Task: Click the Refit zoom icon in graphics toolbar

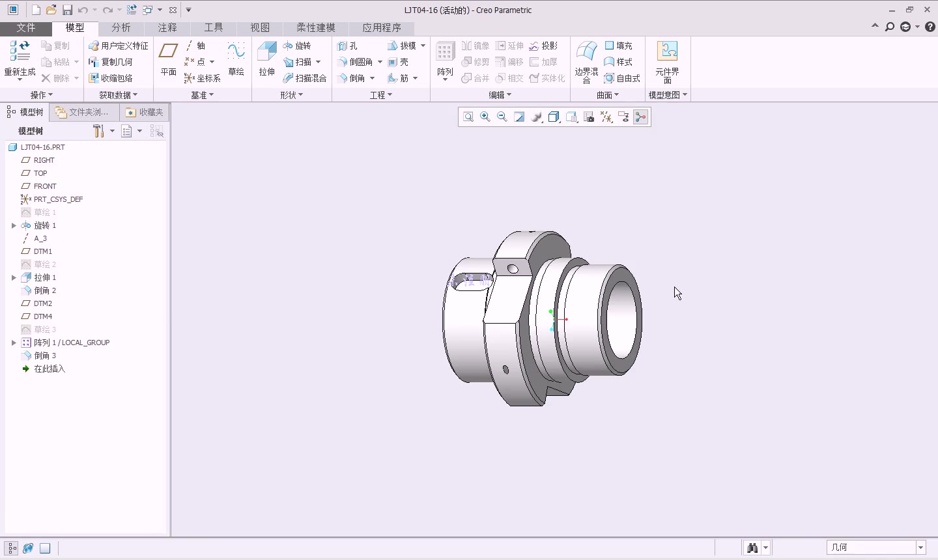Action: [x=468, y=117]
